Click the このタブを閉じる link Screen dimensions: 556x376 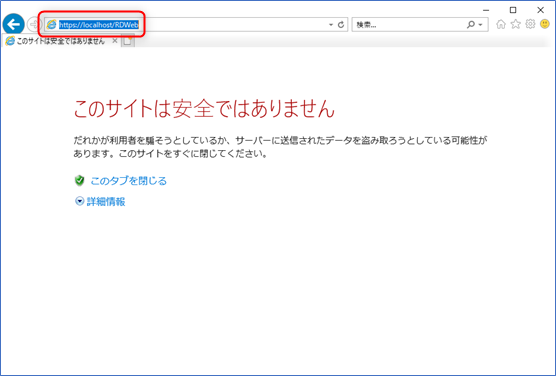[x=128, y=181]
